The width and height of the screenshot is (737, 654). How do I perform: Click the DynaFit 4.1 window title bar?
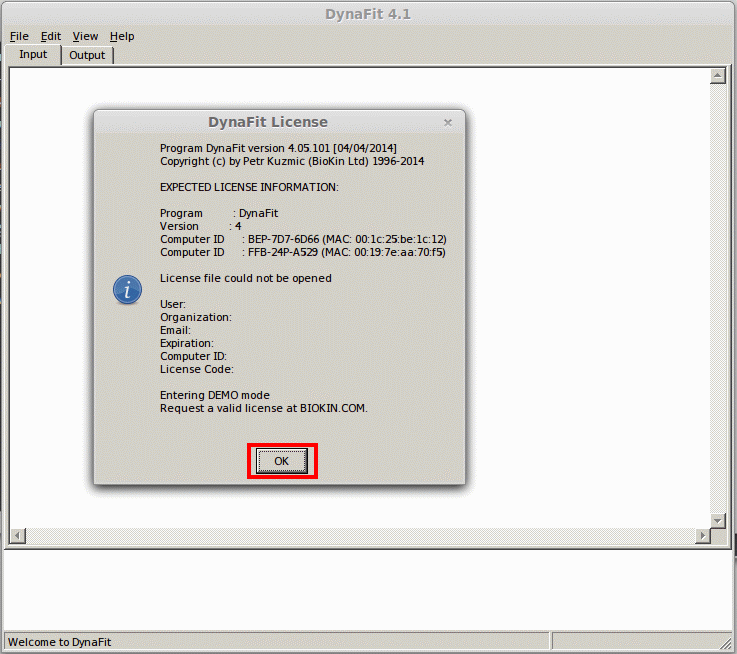point(368,14)
